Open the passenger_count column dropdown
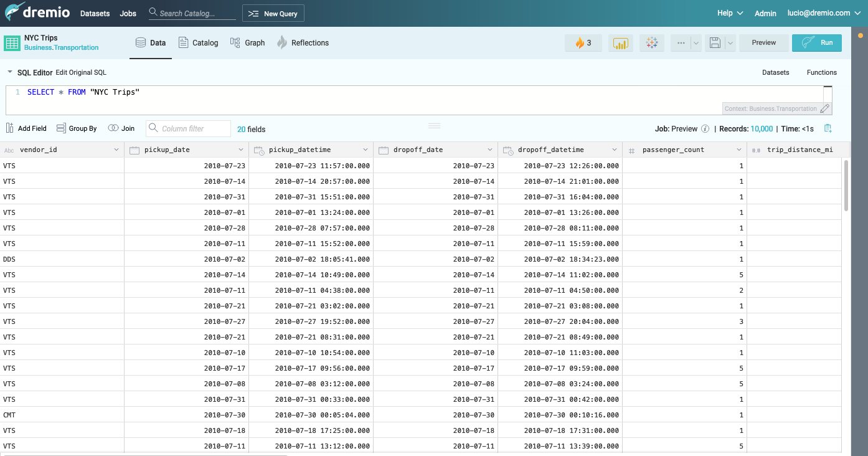This screenshot has height=456, width=868. click(738, 150)
